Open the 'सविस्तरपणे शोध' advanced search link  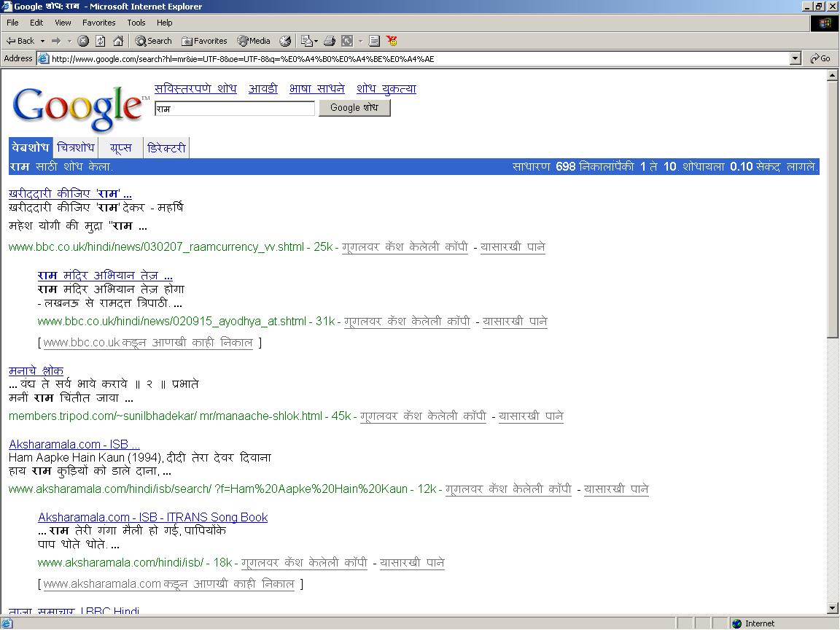[195, 89]
